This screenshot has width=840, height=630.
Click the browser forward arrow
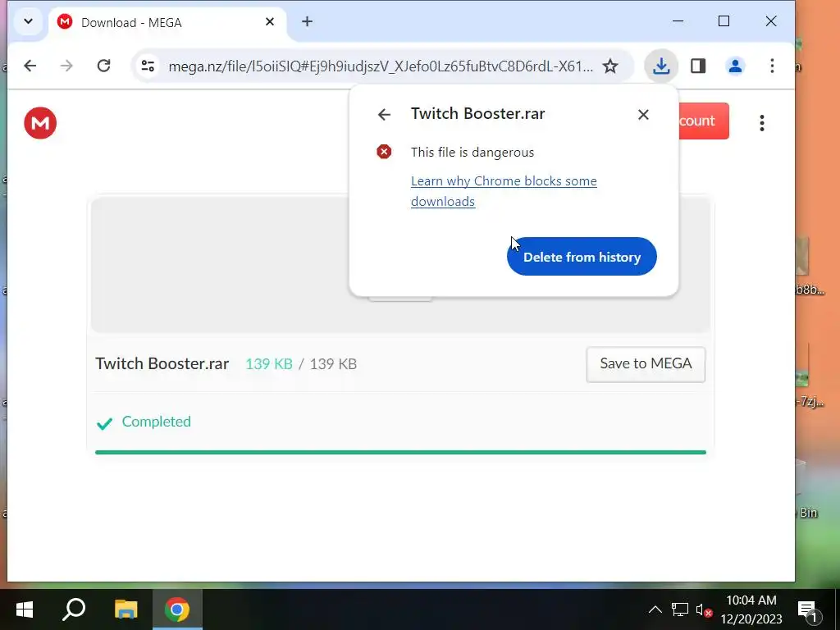click(x=66, y=66)
